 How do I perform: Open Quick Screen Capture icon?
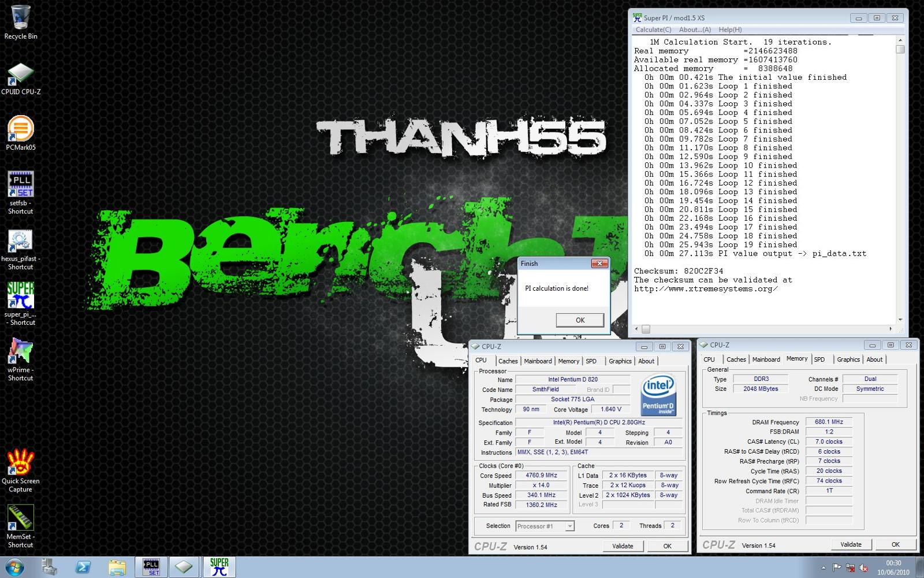[x=21, y=470]
